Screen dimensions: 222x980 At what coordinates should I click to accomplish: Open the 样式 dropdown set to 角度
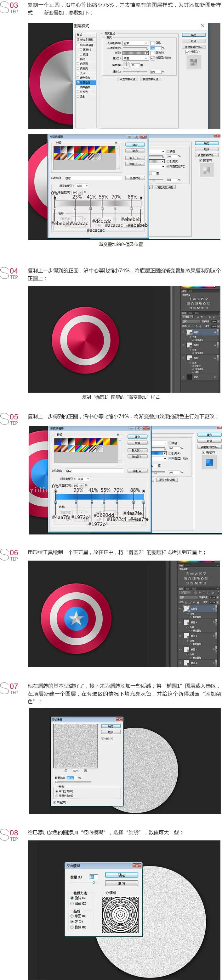coord(135,58)
